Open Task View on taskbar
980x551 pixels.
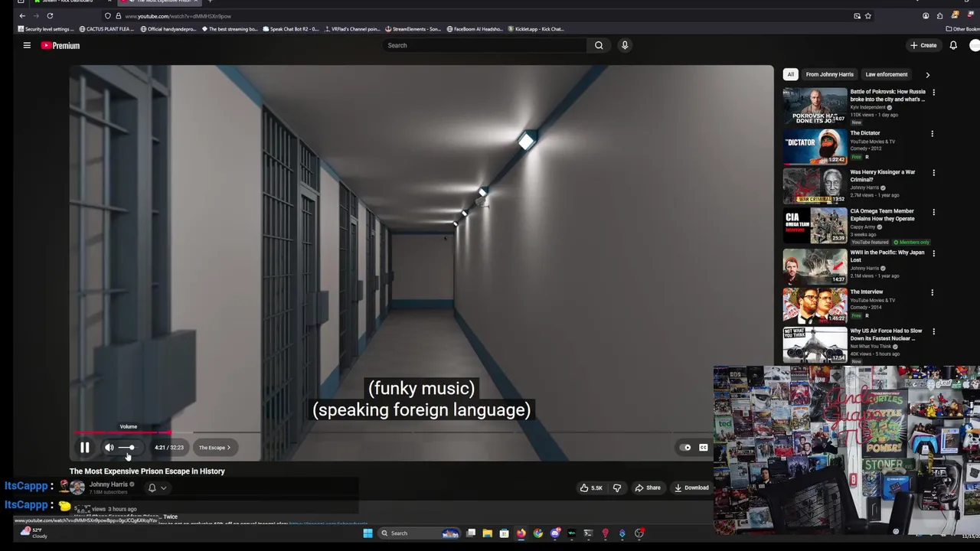point(471,533)
